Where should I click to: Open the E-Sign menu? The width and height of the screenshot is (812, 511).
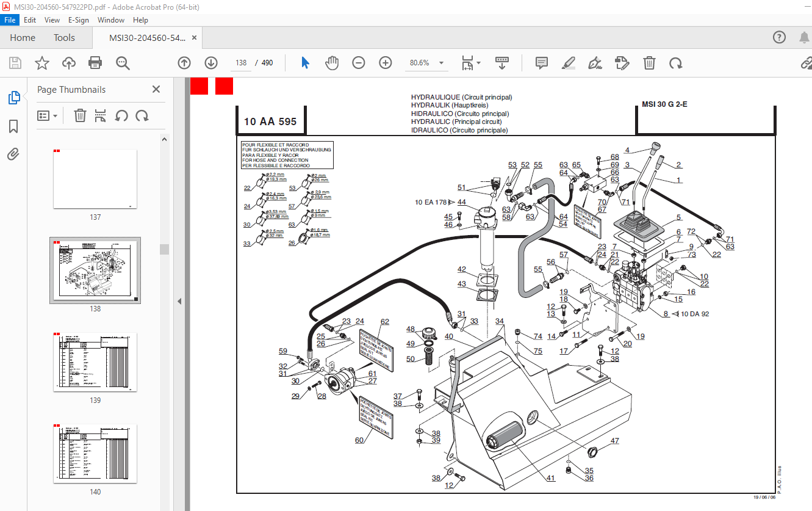78,20
